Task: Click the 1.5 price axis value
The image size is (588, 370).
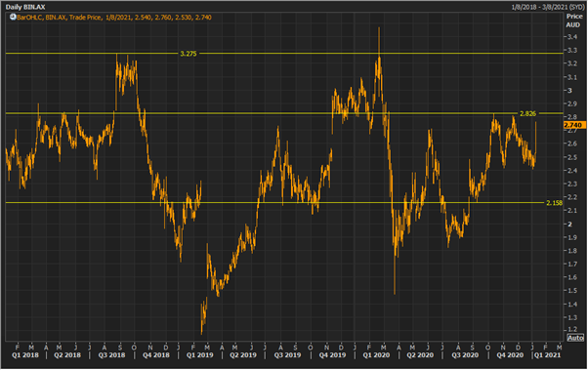Action: click(x=571, y=291)
